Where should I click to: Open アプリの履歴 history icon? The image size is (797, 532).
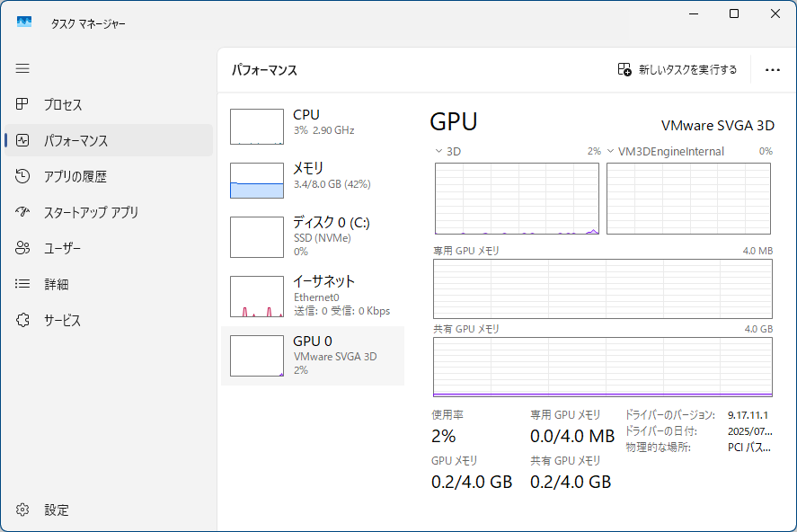[x=23, y=176]
